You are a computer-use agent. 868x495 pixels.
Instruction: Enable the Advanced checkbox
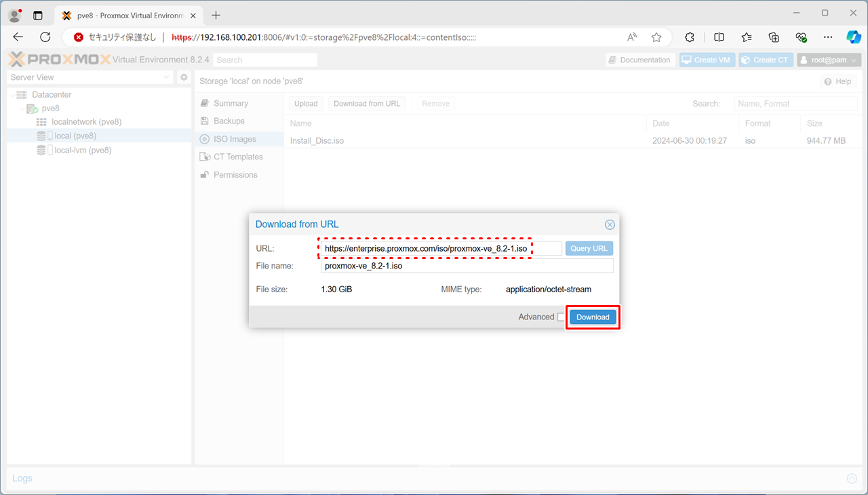pyautogui.click(x=561, y=317)
